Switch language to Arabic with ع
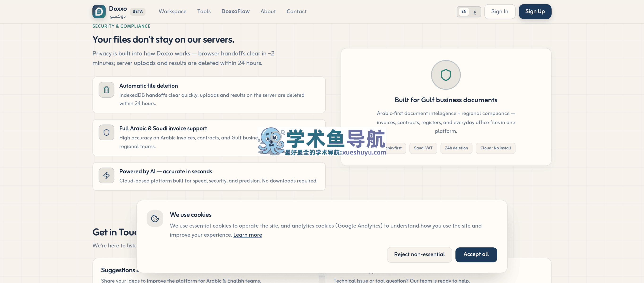 (475, 12)
